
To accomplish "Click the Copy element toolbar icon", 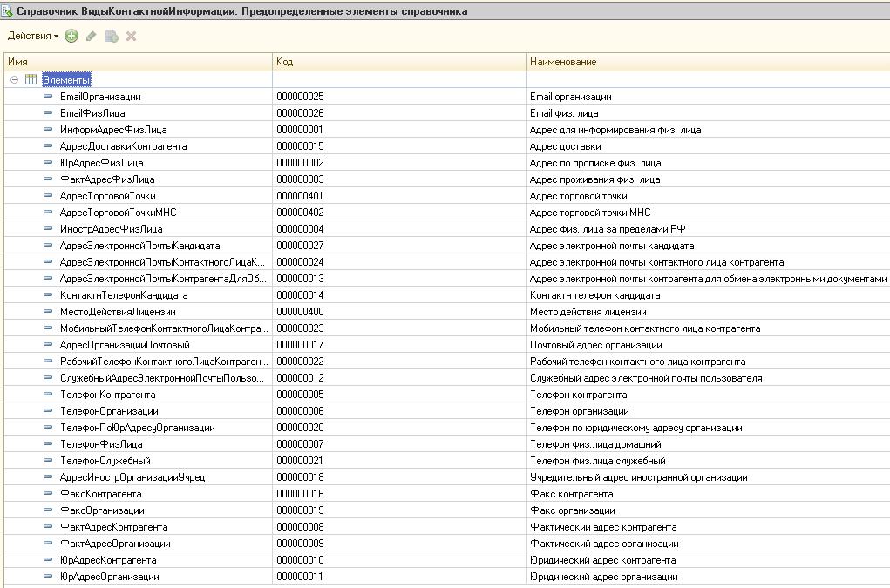I will 112,37.
